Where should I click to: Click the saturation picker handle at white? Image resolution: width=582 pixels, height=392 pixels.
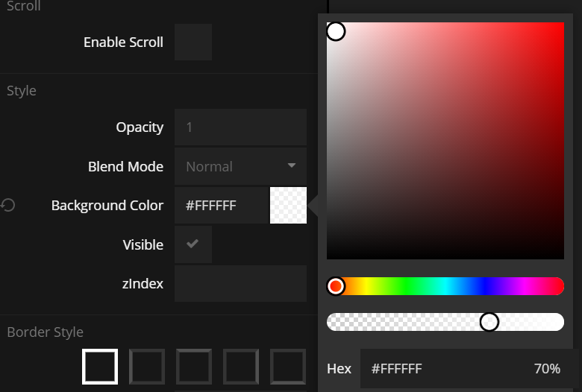point(336,31)
